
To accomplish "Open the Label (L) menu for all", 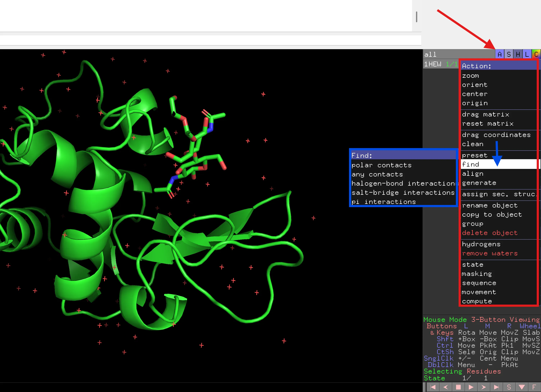I will click(x=527, y=55).
